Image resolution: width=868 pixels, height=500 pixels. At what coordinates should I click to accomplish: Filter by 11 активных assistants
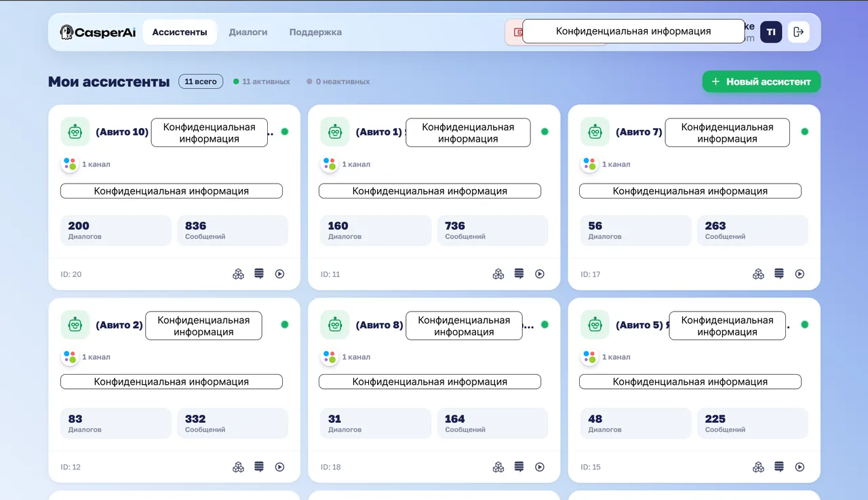pos(262,81)
